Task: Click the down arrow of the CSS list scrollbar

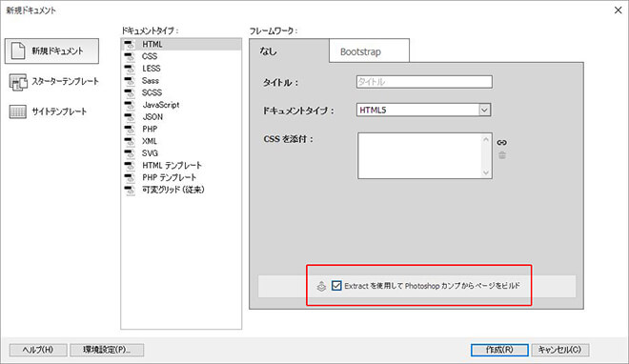Action: click(x=486, y=172)
